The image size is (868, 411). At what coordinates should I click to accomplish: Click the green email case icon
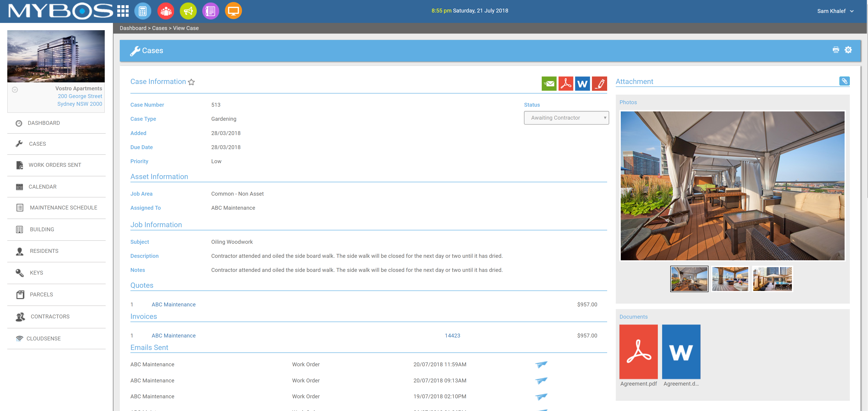coord(549,84)
